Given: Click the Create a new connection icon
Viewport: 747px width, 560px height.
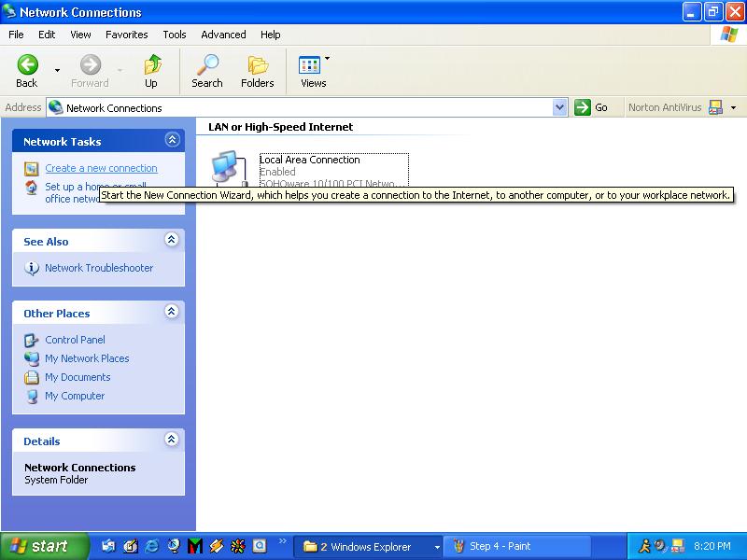Looking at the screenshot, I should (32, 169).
